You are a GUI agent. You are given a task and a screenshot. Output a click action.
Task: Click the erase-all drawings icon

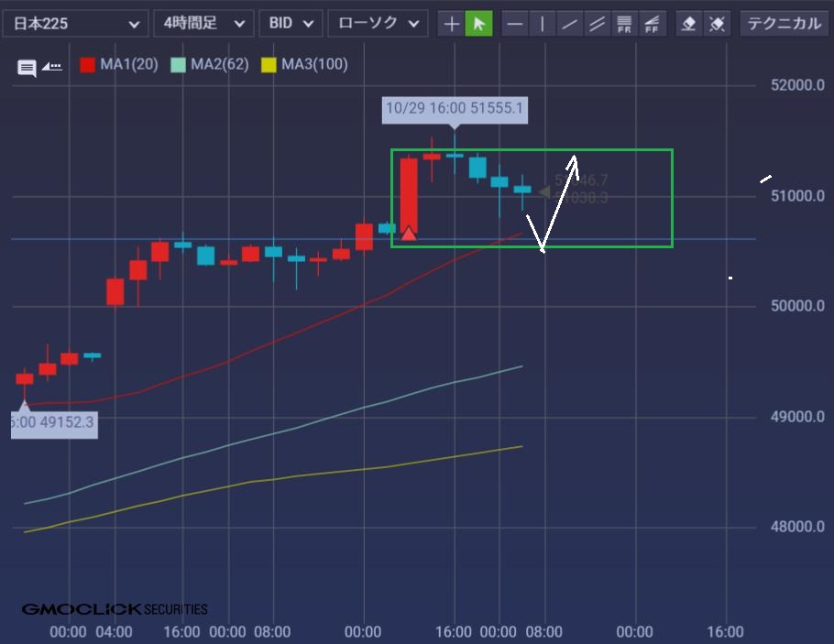[718, 24]
